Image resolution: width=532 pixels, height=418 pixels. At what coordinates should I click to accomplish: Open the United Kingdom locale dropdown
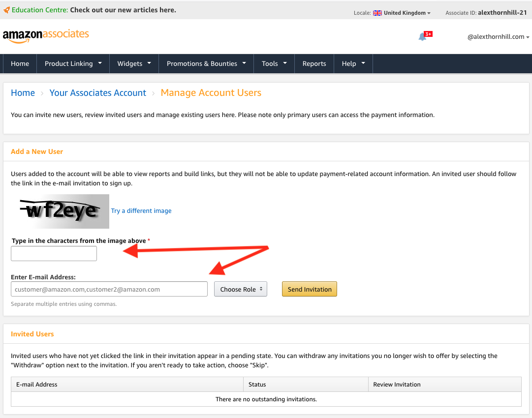(x=407, y=13)
